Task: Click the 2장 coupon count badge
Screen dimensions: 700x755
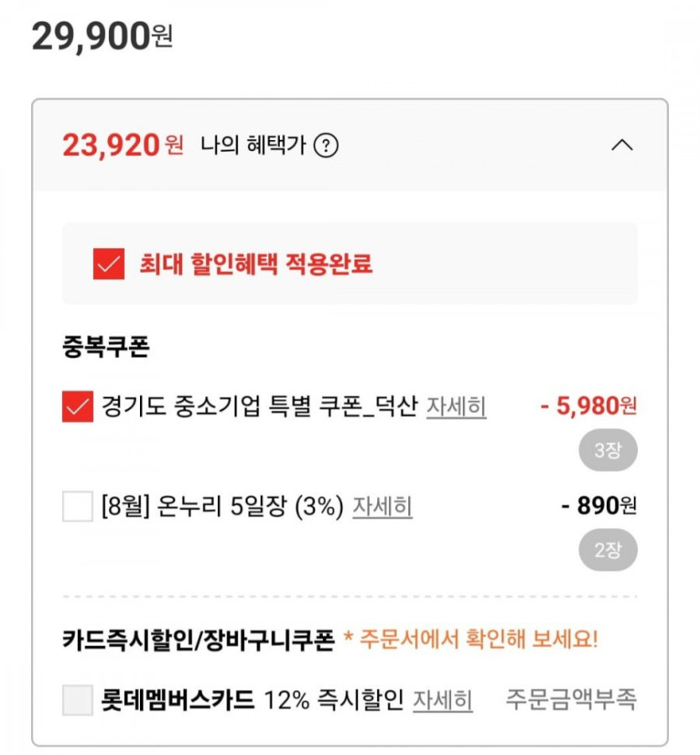Action: pos(608,550)
